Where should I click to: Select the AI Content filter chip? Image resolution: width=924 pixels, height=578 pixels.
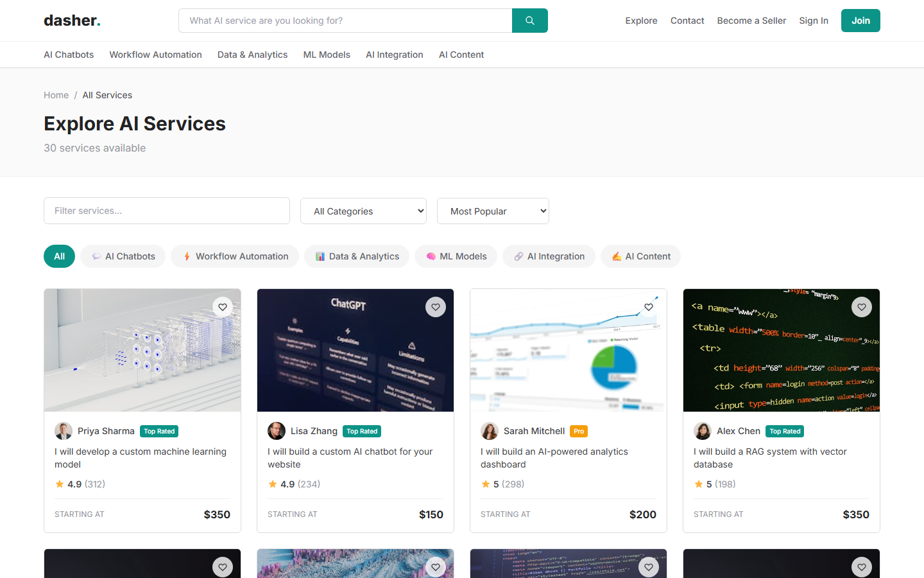tap(640, 256)
